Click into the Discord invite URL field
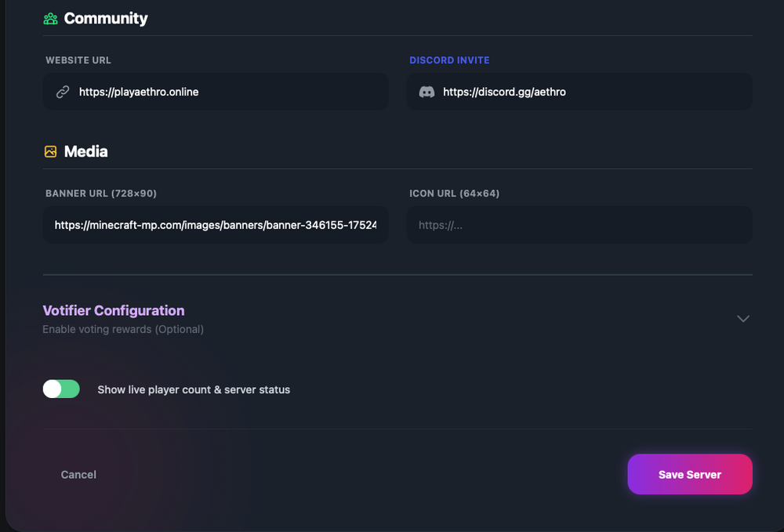This screenshot has width=784, height=532. (588, 92)
